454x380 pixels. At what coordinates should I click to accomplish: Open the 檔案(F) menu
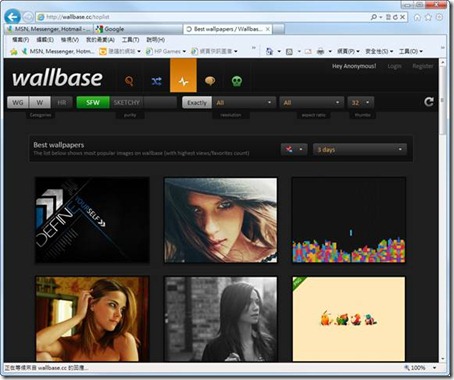(x=21, y=40)
